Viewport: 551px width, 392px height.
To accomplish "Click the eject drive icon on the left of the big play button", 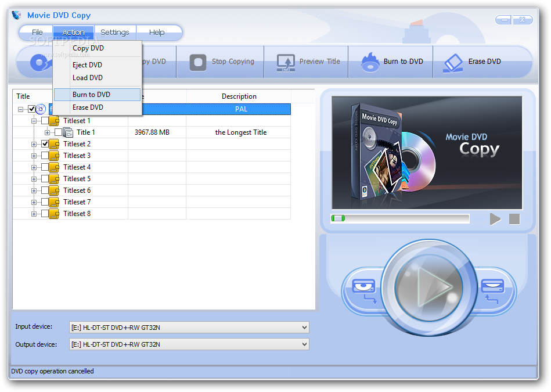I will point(365,291).
